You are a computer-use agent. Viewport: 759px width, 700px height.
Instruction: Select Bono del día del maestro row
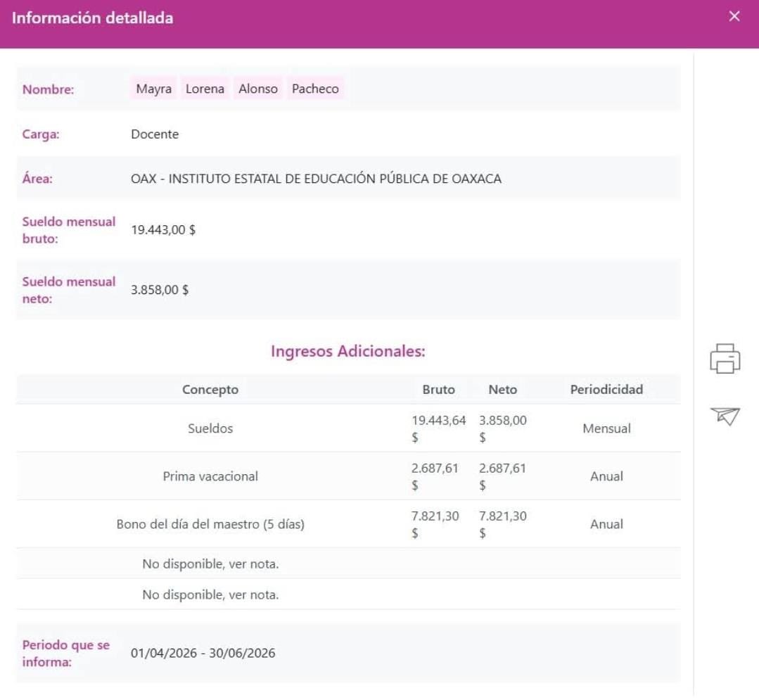[x=348, y=524]
